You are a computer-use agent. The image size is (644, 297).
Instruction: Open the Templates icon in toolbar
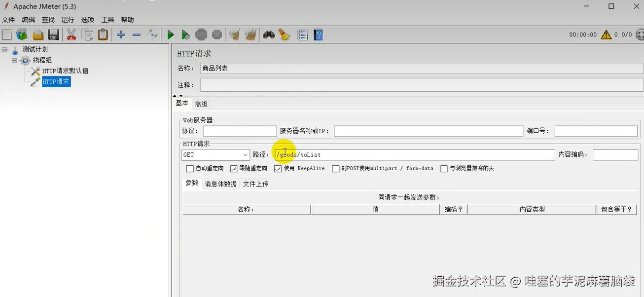tap(22, 35)
